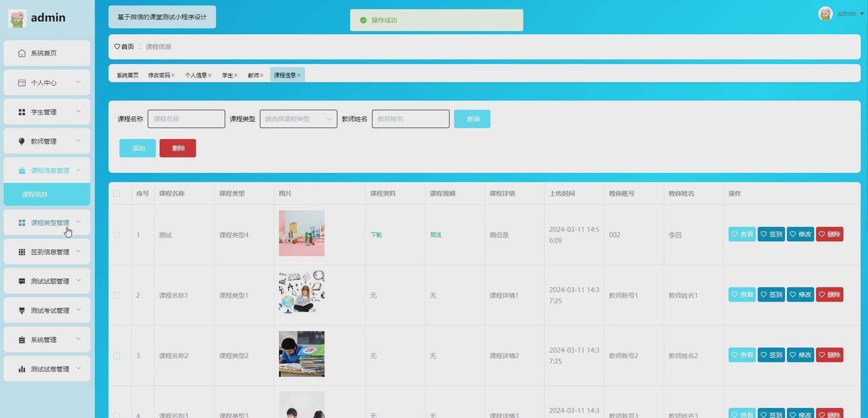This screenshot has height=418, width=868.
Task: Click the 系统首页 house icon
Action: coord(22,53)
